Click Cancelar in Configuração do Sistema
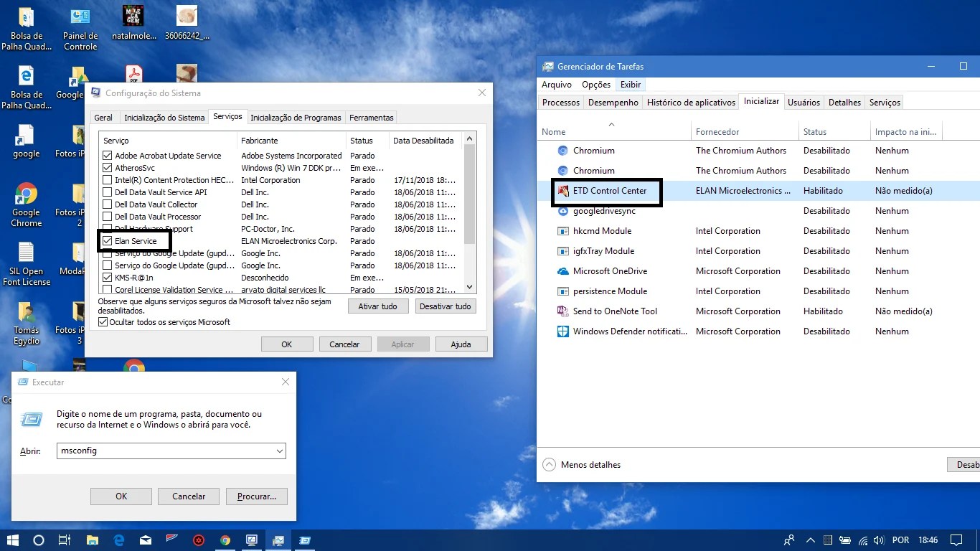980x551 pixels. [x=344, y=344]
